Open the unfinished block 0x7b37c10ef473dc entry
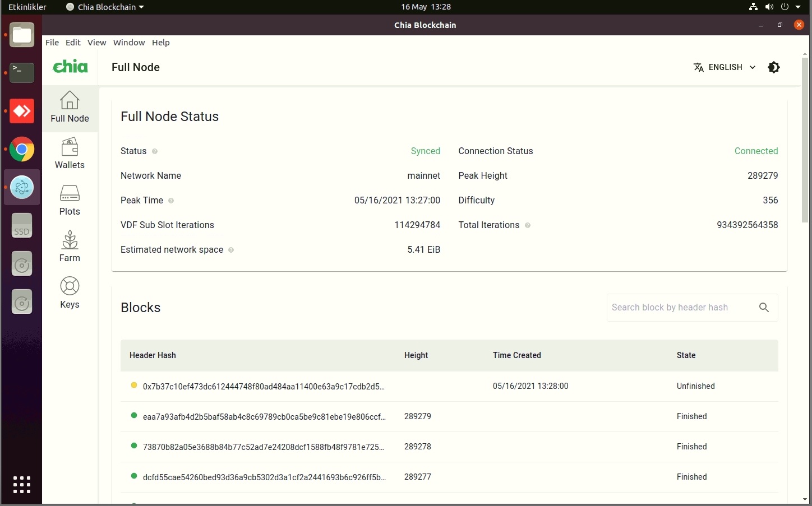Viewport: 812px width, 506px height. point(264,386)
